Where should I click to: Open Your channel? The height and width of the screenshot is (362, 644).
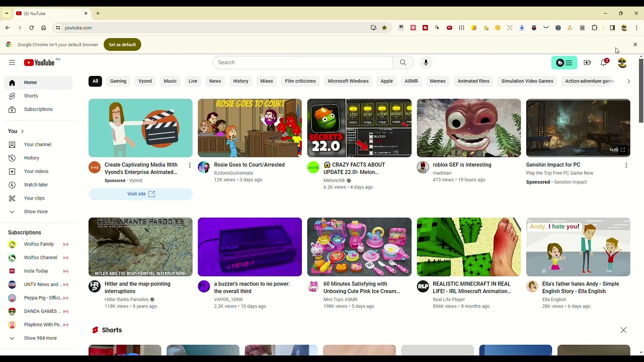pos(38,144)
